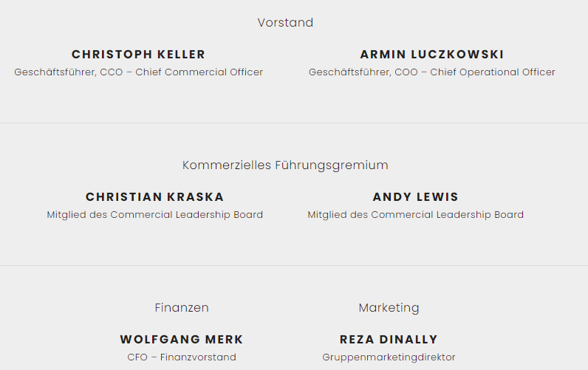The height and width of the screenshot is (370, 588).
Task: Click the board membership title under Christian Kraska
Action: (154, 215)
